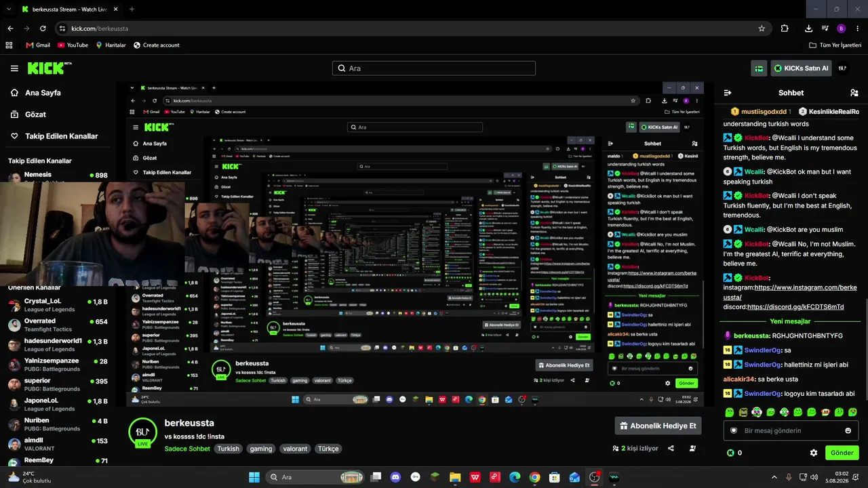Click KICKs Satın Al button
Viewport: 868px width, 488px height.
click(x=801, y=68)
